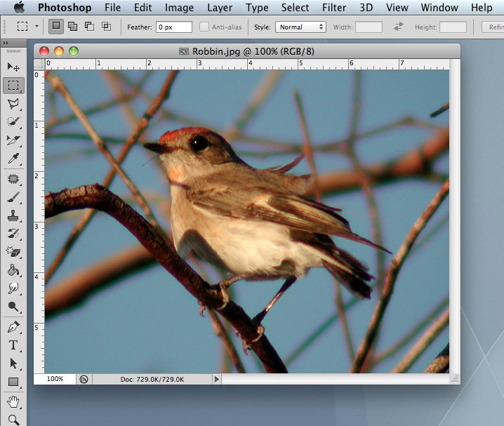The height and width of the screenshot is (426, 504).
Task: Select the Spot Healing Brush tool
Action: click(x=13, y=179)
